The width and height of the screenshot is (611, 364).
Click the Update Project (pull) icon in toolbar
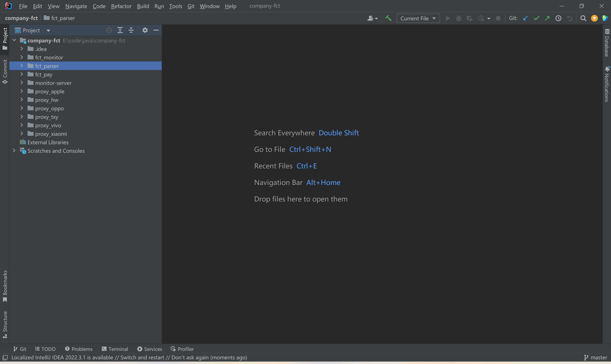[x=526, y=18]
